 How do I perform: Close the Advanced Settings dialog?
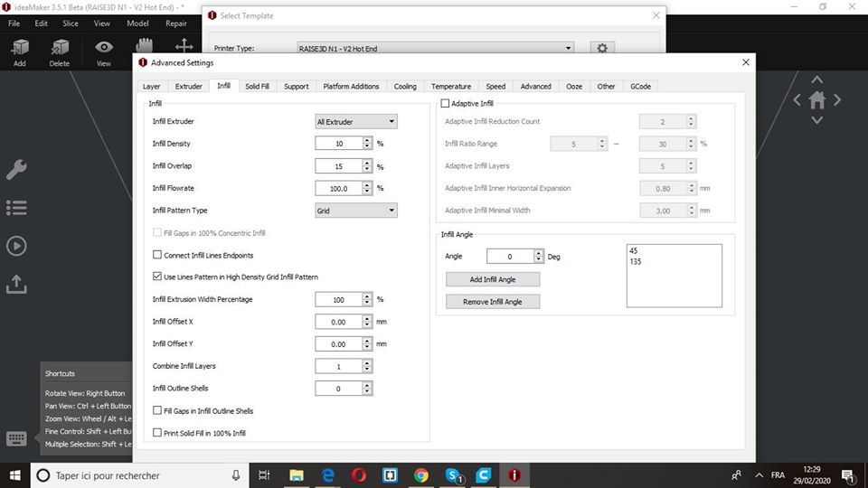[746, 62]
